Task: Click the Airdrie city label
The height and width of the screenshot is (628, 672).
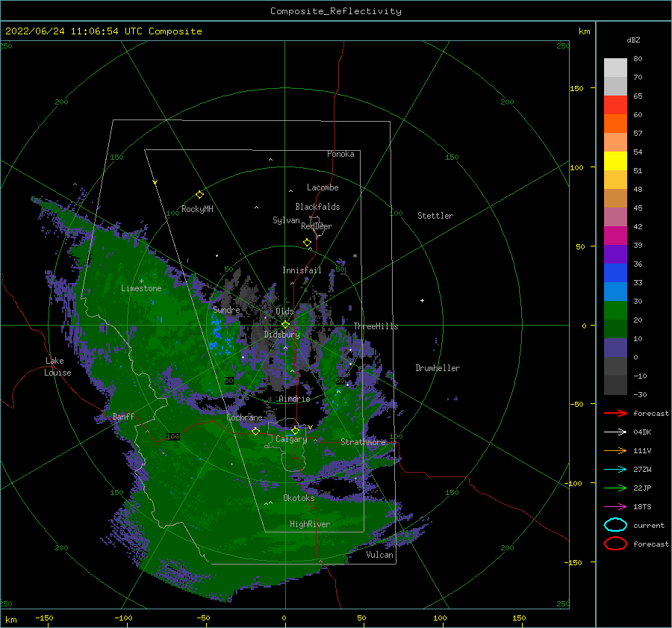Action: tap(294, 399)
